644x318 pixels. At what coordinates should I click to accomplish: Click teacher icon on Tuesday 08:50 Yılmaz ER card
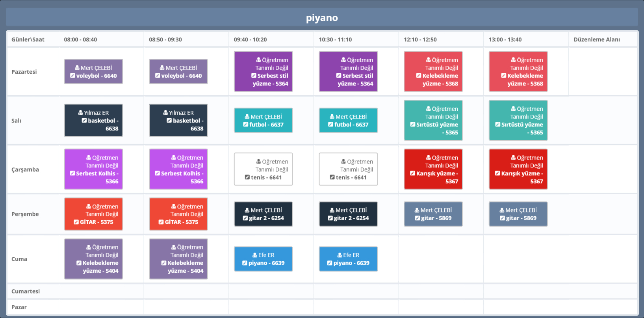point(165,113)
